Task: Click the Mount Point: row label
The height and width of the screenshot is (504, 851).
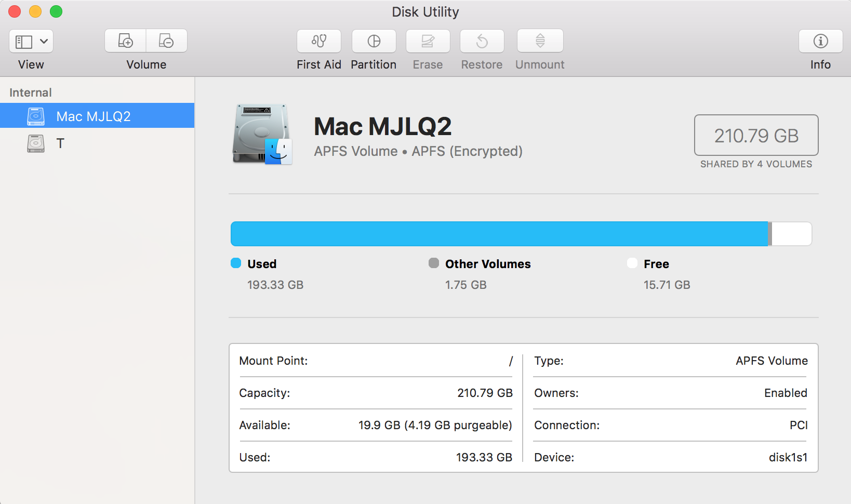Action: 273,361
